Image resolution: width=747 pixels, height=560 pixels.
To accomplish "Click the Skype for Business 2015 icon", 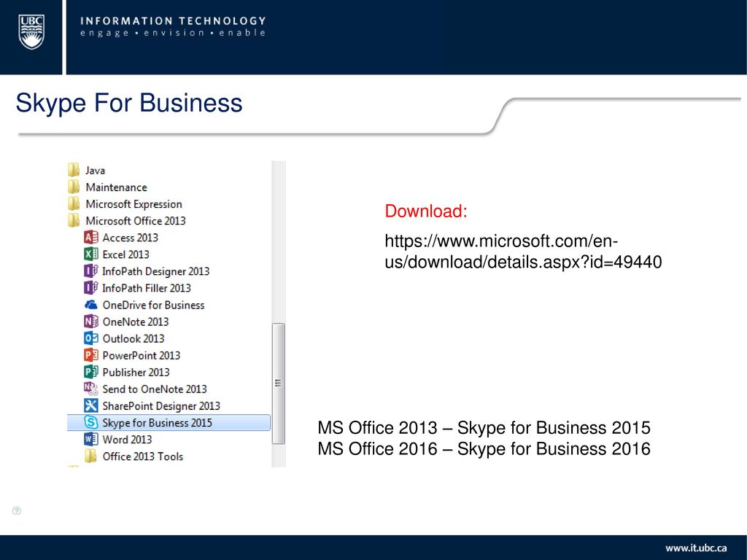I will (91, 422).
